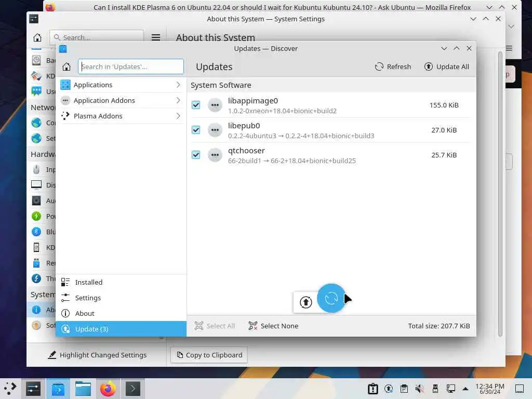This screenshot has height=399, width=532.
Task: Click Select None
Action: pyautogui.click(x=273, y=326)
